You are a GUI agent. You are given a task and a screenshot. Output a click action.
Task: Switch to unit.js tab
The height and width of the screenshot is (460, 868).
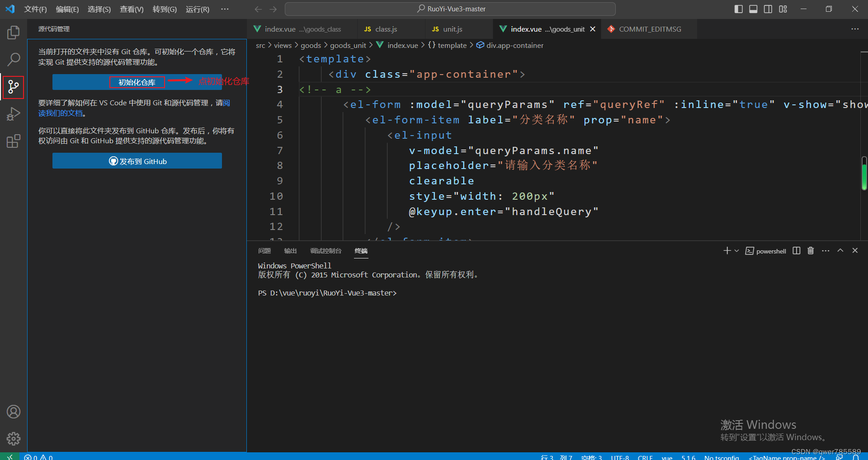(458, 29)
